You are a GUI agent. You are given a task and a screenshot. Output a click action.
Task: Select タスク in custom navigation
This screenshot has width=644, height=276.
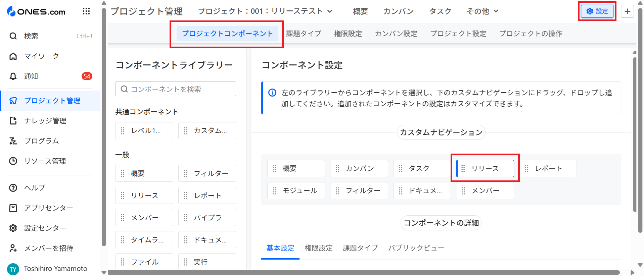422,168
